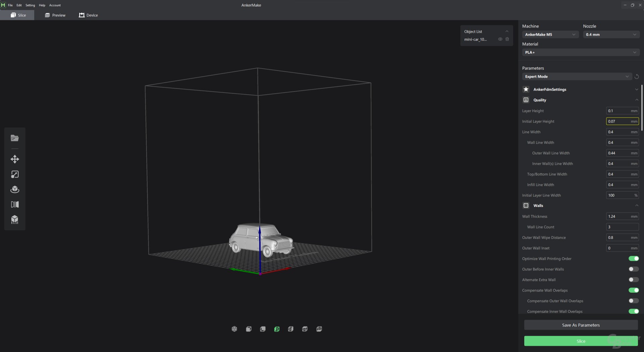The image size is (644, 352).
Task: Click the Save As Parameters button
Action: click(581, 325)
